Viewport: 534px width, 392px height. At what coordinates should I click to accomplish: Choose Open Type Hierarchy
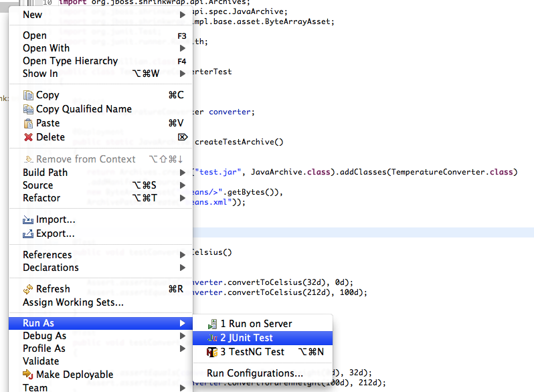pyautogui.click(x=70, y=61)
